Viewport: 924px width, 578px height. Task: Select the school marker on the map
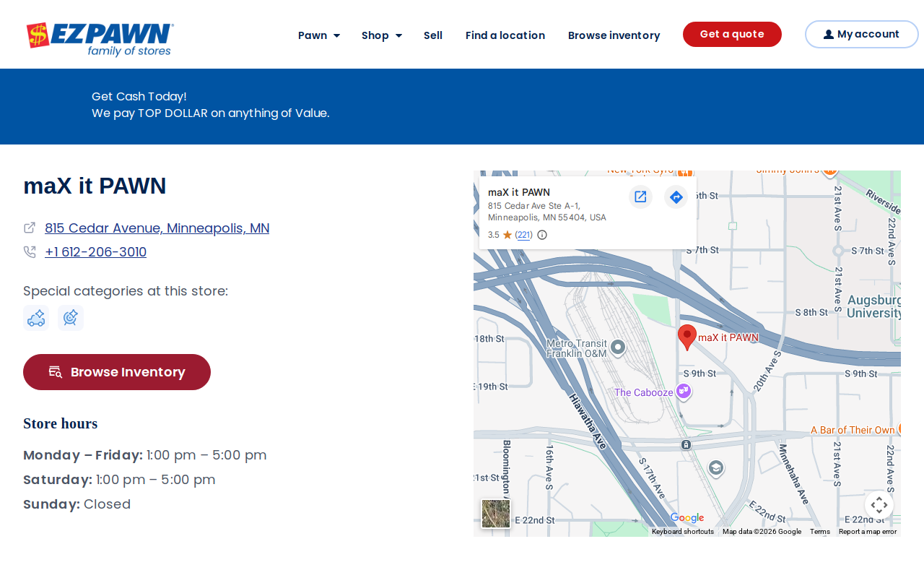pyautogui.click(x=716, y=468)
